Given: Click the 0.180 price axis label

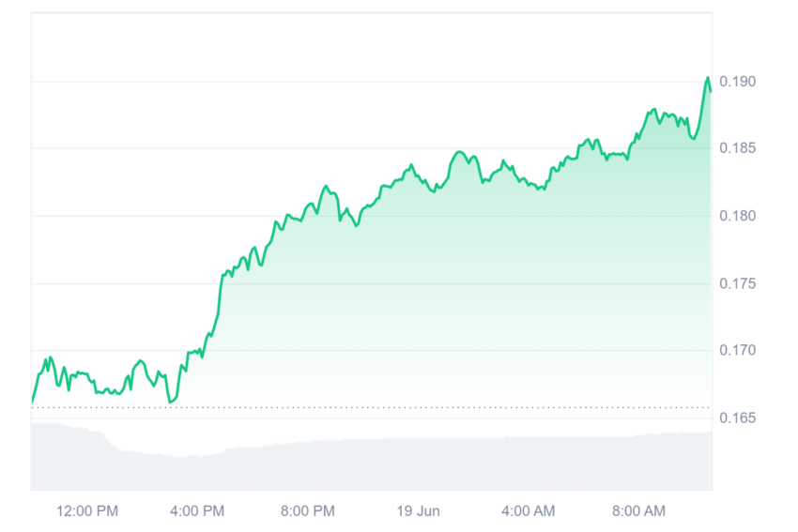Looking at the screenshot, I should (737, 216).
